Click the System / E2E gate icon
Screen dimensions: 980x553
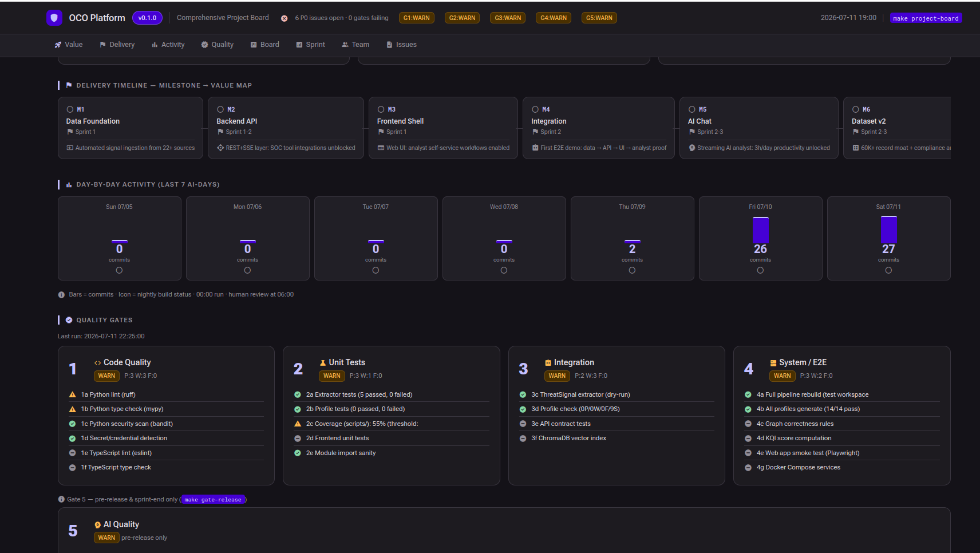coord(773,363)
